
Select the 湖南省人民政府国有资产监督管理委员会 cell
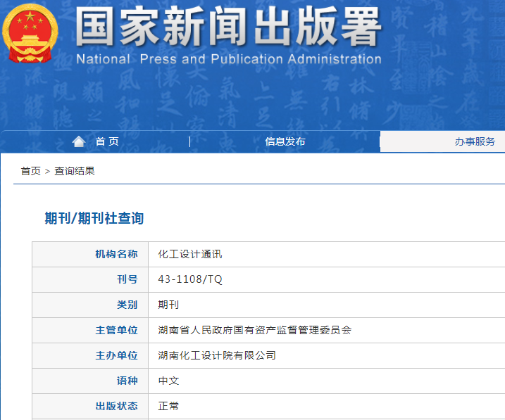254,330
